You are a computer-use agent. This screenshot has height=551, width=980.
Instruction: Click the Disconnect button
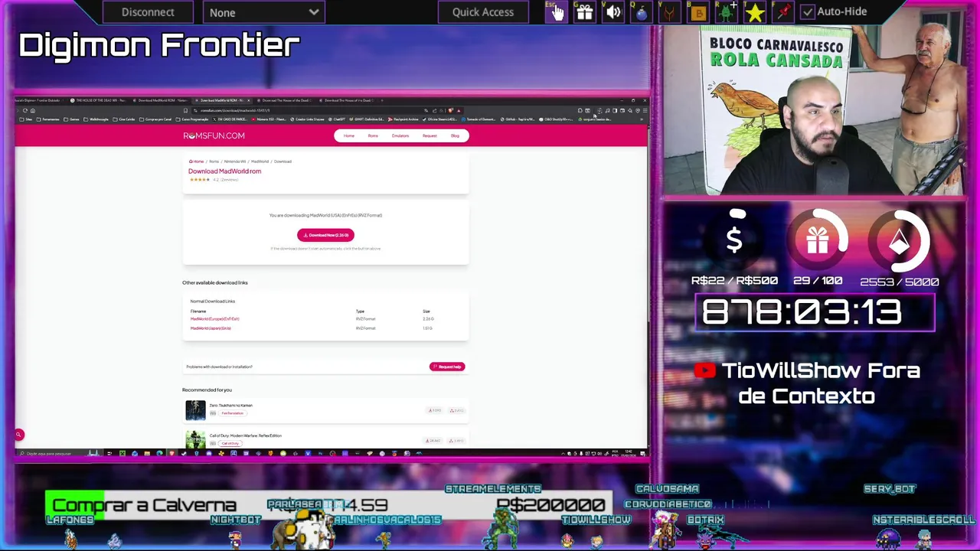(148, 12)
